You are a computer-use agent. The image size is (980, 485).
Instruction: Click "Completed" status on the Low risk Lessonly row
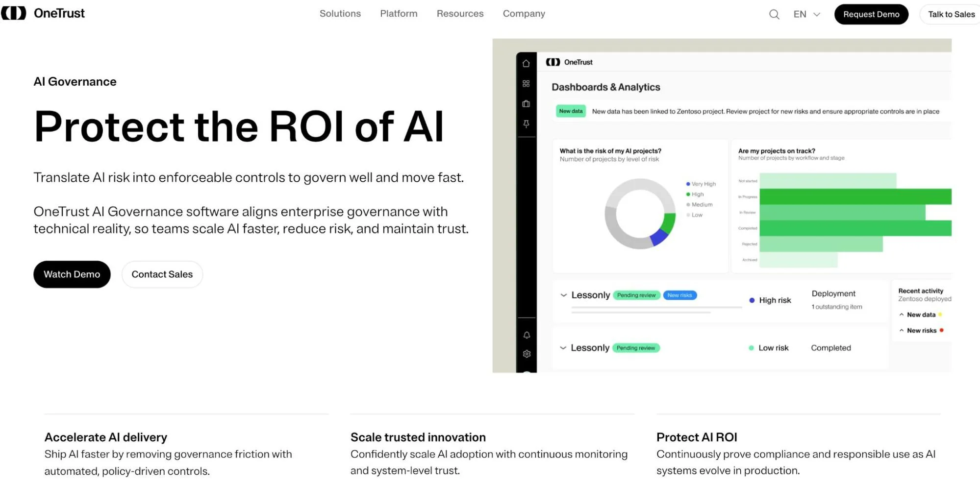tap(831, 348)
